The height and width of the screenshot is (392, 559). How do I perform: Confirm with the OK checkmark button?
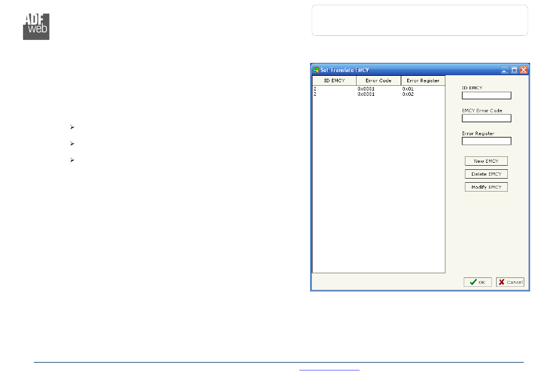coord(477,282)
